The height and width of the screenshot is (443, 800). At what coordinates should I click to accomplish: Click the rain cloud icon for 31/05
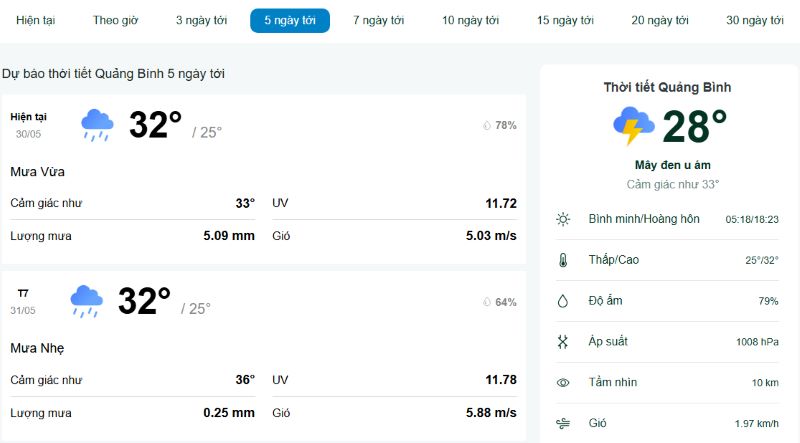pos(86,302)
